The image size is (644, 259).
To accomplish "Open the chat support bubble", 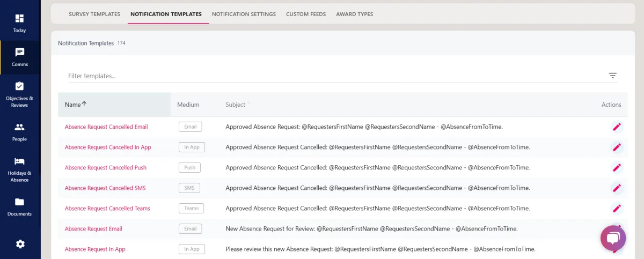I will click(613, 239).
